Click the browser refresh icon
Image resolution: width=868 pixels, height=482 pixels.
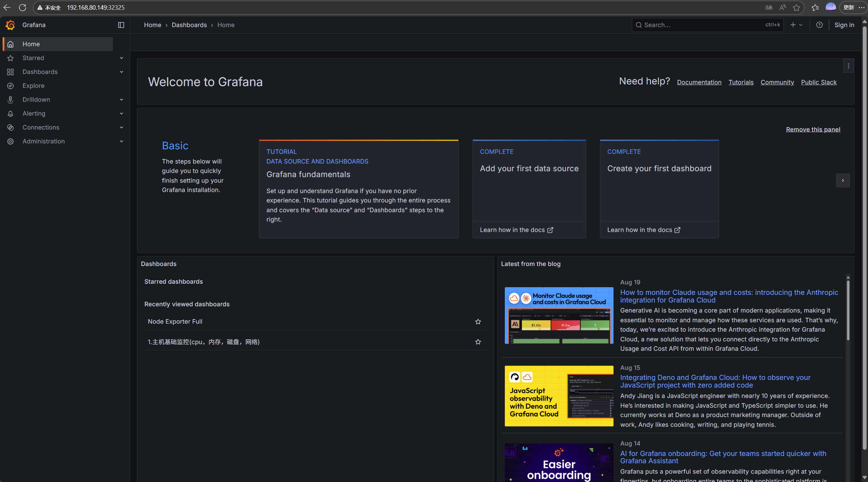point(23,7)
